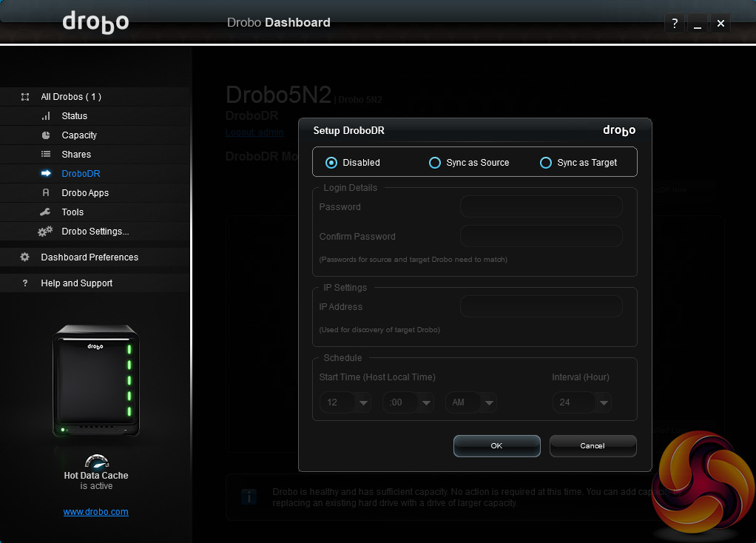Click the Hot Data Cache label
The height and width of the screenshot is (543, 756).
pos(96,476)
